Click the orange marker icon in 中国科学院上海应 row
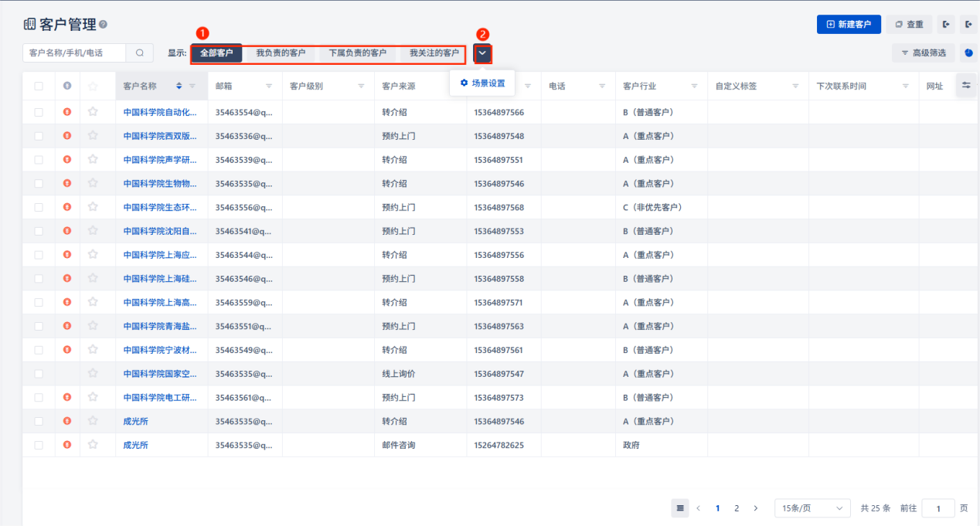The height and width of the screenshot is (526, 980). click(67, 255)
